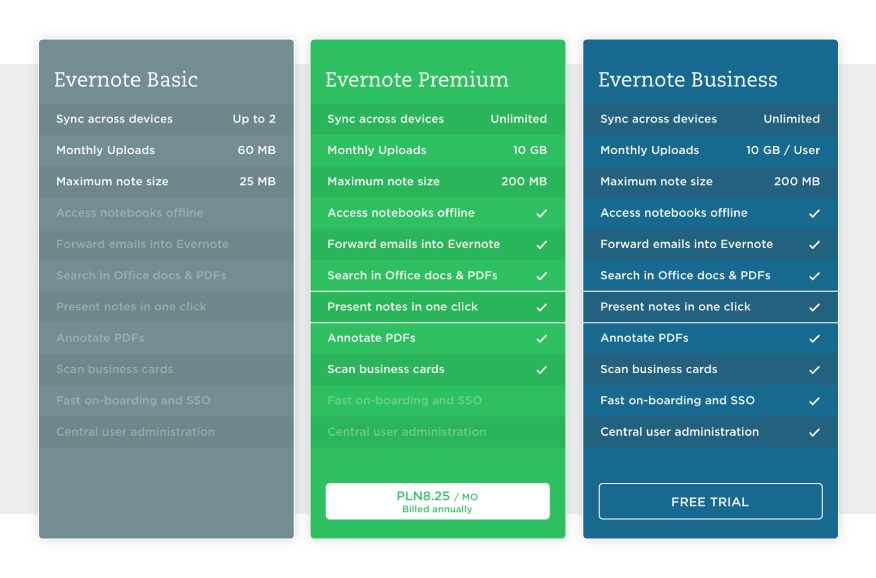Click Basic 'Monthly Uploads' label

[x=106, y=150]
